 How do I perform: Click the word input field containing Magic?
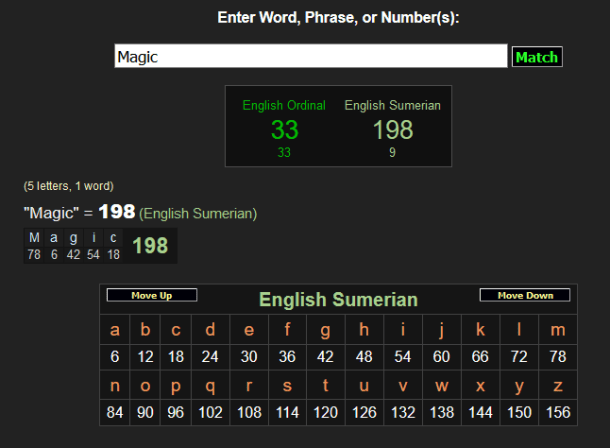(311, 57)
